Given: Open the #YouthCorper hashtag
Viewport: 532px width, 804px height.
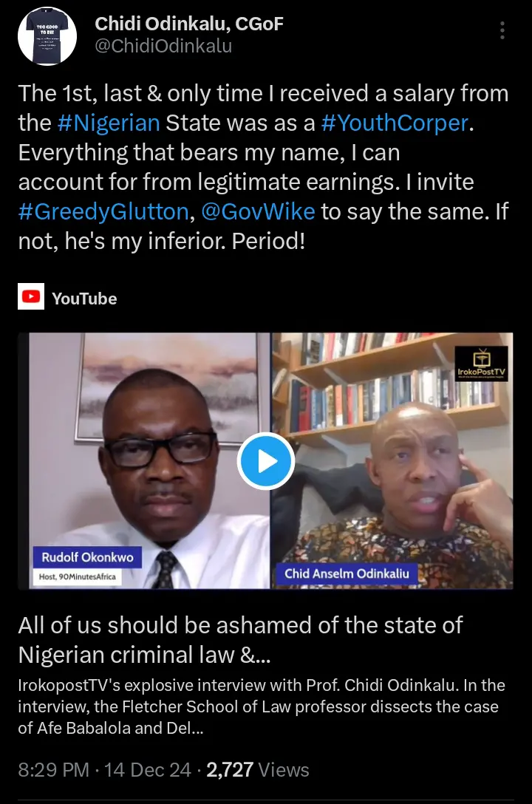Looking at the screenshot, I should 395,123.
